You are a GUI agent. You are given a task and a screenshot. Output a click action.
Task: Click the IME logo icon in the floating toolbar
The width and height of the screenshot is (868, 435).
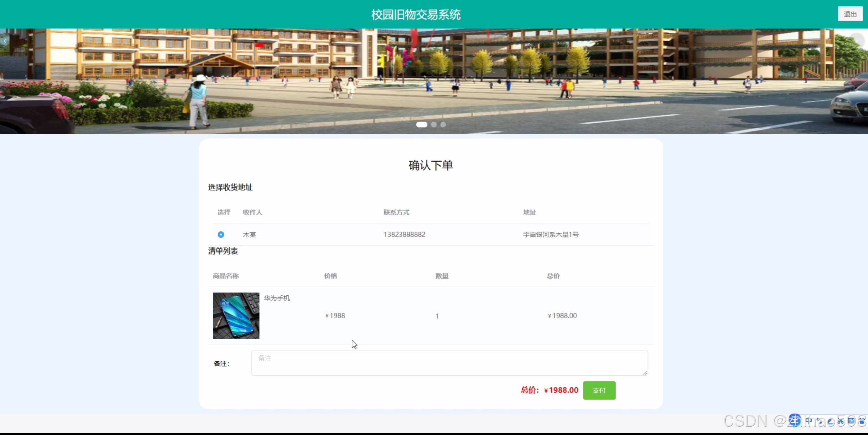coord(795,421)
